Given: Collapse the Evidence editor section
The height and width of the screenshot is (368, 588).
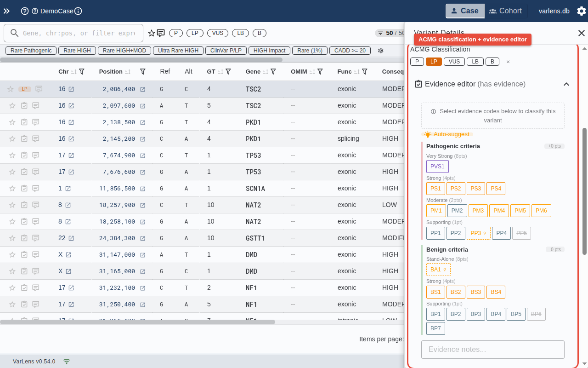Looking at the screenshot, I should tap(566, 84).
